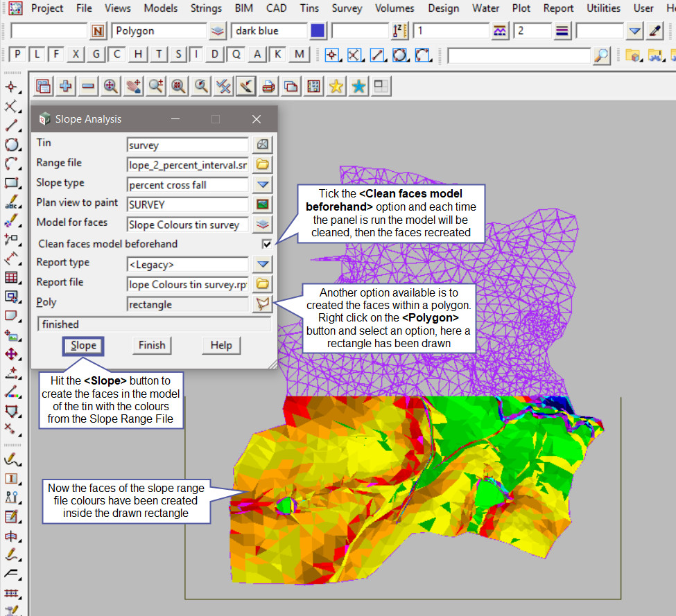Toggle the G snap button
The width and height of the screenshot is (676, 616).
pos(96,55)
